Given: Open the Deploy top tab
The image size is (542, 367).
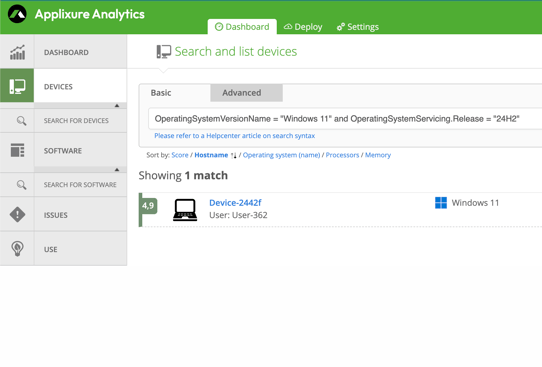Looking at the screenshot, I should (x=303, y=27).
